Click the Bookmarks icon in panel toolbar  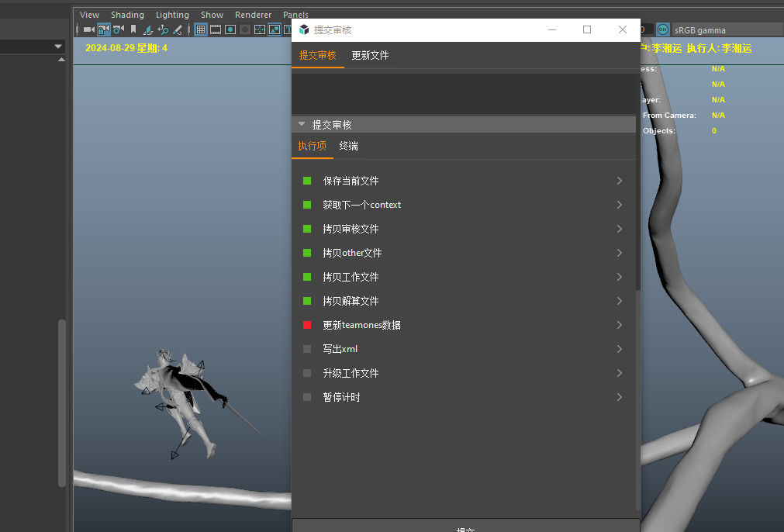pos(133,29)
